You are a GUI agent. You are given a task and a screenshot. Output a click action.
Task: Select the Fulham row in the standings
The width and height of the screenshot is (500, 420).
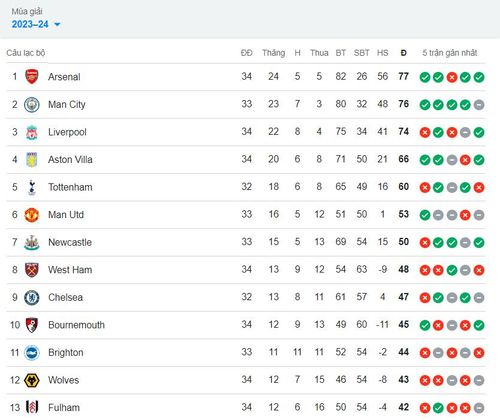tap(246, 407)
